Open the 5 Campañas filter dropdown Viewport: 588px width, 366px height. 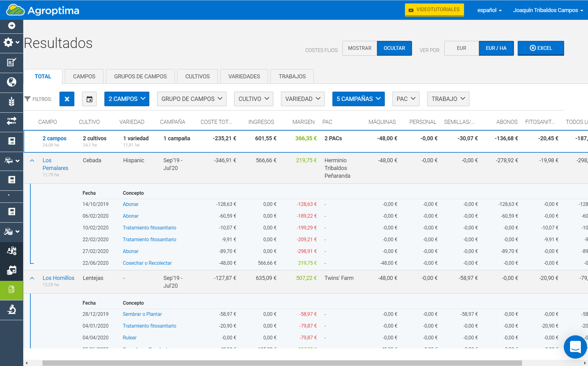click(358, 99)
